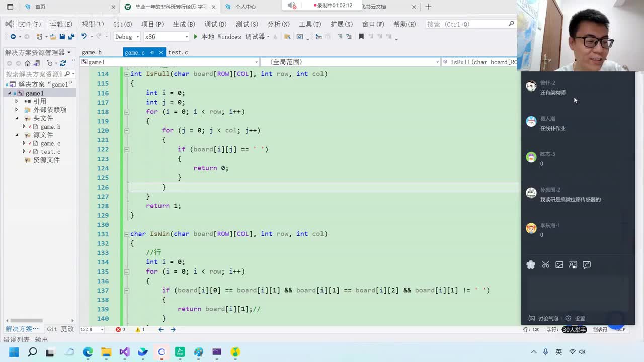The image size is (644, 362).
Task: Click the scissors screenshot icon in chat panel
Action: pos(545,265)
